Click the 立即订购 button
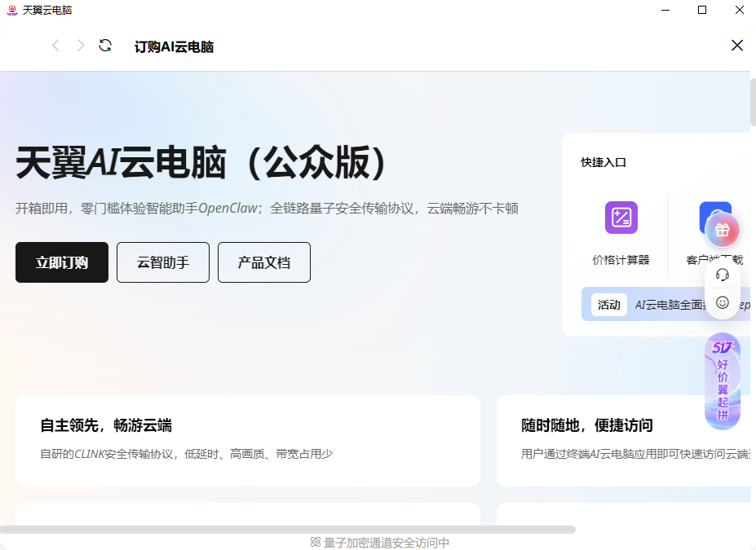This screenshot has width=756, height=550. pos(62,262)
